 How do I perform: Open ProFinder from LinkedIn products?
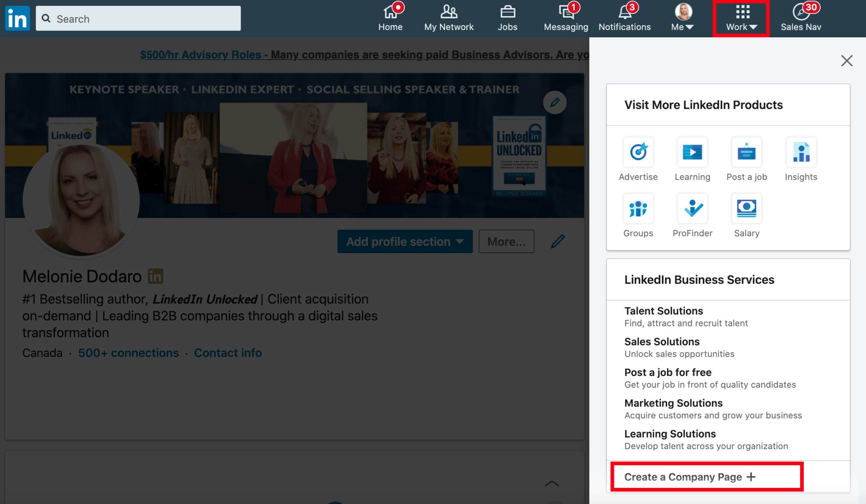[x=692, y=209]
